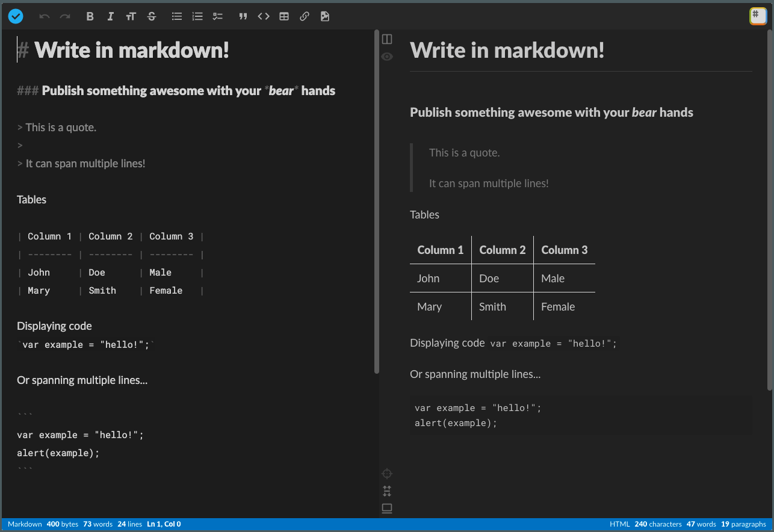Click 'Or spanning multiple lines...' in editor
This screenshot has width=774, height=532.
pos(82,380)
